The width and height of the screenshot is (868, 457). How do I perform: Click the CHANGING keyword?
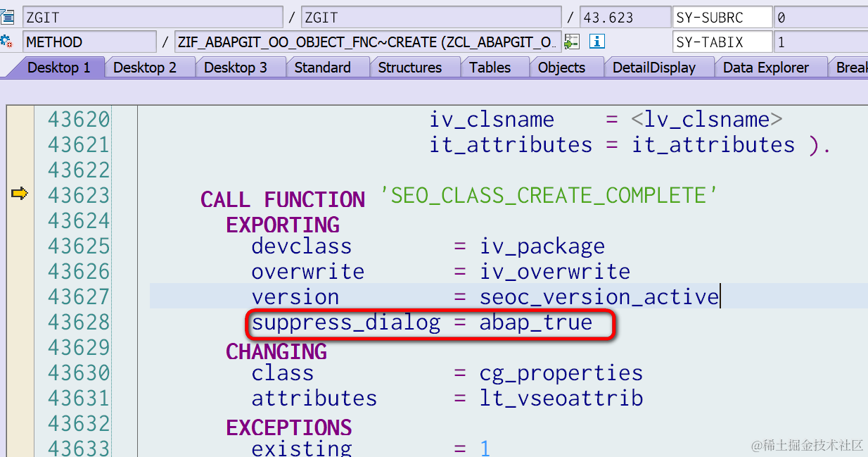pyautogui.click(x=276, y=351)
